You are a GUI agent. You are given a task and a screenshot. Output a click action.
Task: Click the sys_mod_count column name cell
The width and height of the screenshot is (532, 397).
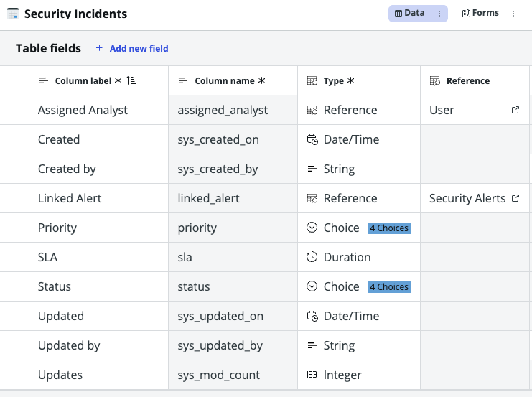[233, 375]
